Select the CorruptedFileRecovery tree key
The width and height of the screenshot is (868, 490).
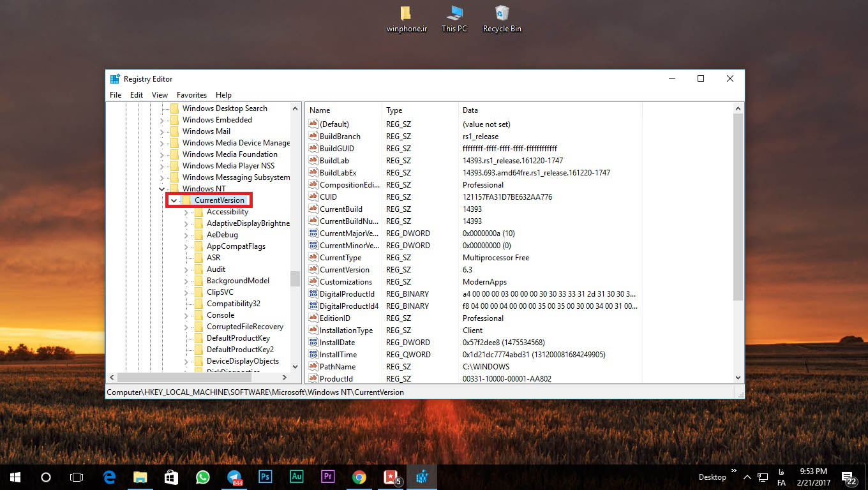pyautogui.click(x=245, y=327)
